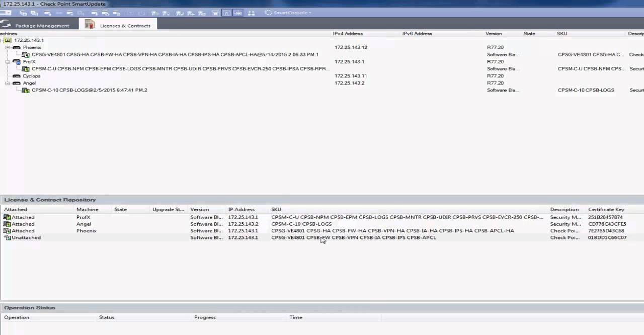
Task: Click the Cyclops gateway icon
Action: [x=17, y=76]
